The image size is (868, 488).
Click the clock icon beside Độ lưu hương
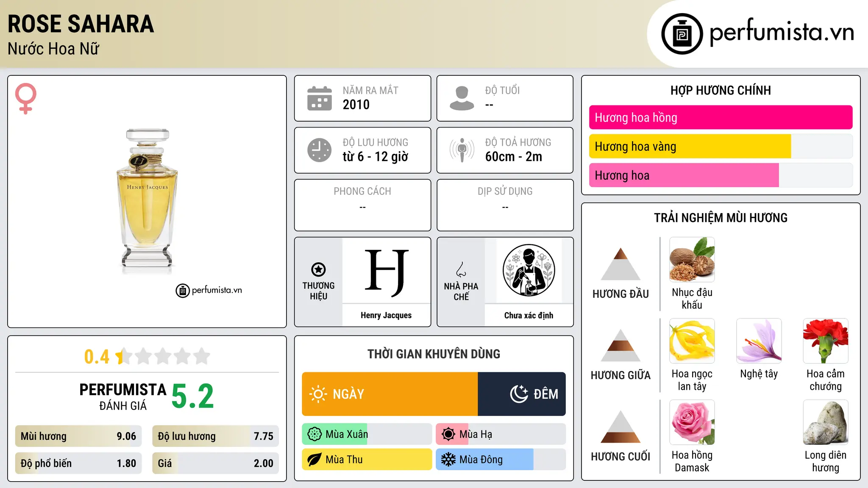click(x=320, y=150)
